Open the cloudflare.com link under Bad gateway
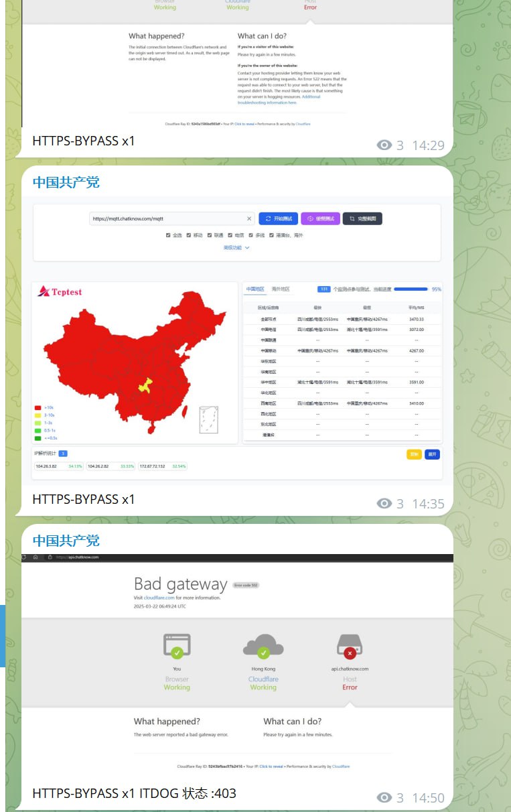511x812 pixels. pyautogui.click(x=159, y=598)
